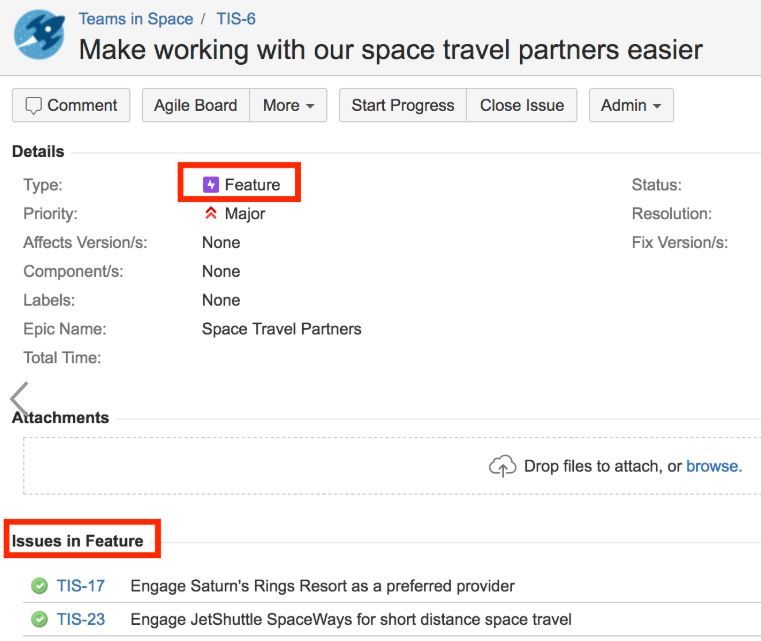Click the green done checkmark beside TIS-17
The image size is (761, 641).
pyautogui.click(x=40, y=586)
